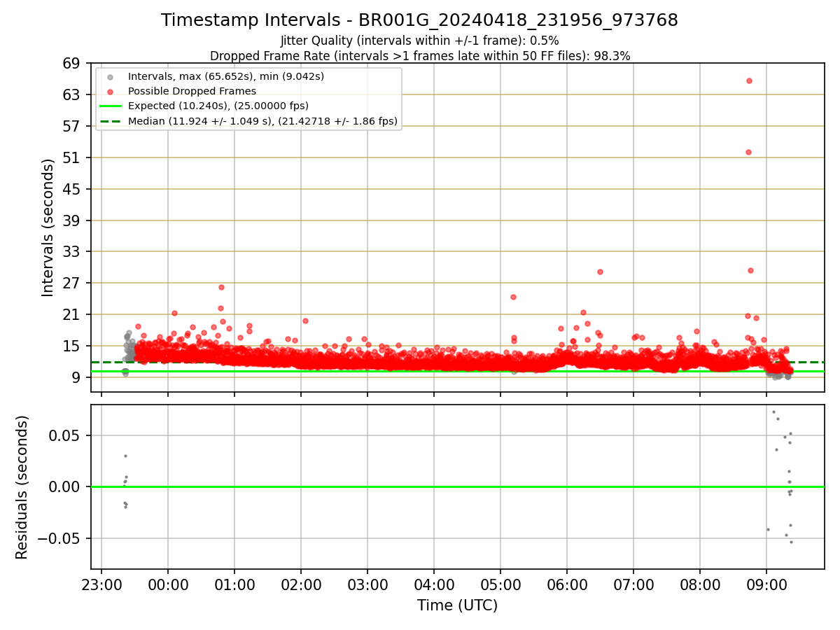Click the y-axis tick label 69
This screenshot has height=630, width=840.
[x=72, y=64]
